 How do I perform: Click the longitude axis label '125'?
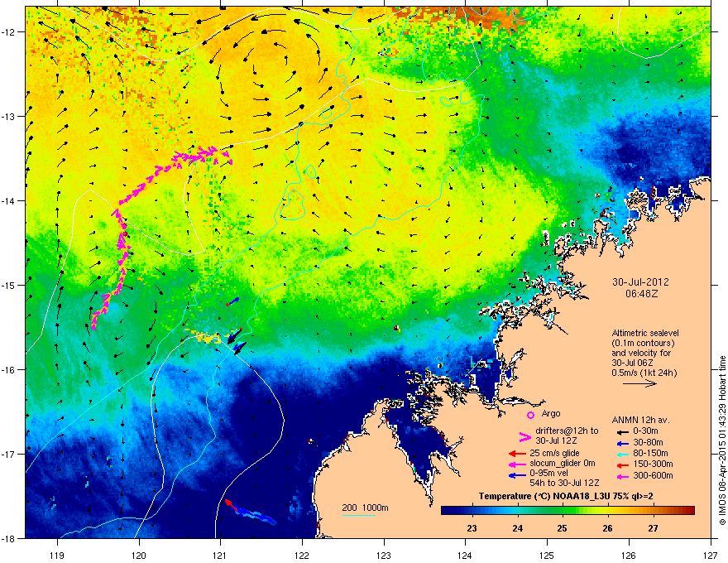pyautogui.click(x=547, y=555)
